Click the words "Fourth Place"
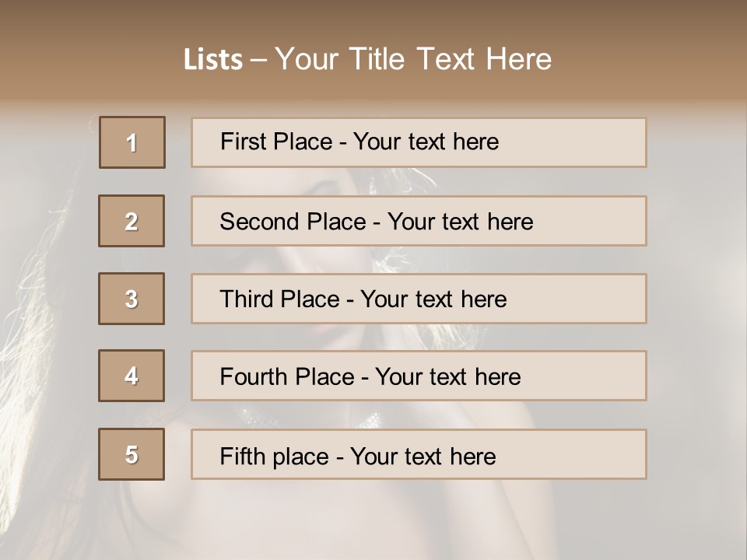The image size is (747, 560). [x=286, y=377]
